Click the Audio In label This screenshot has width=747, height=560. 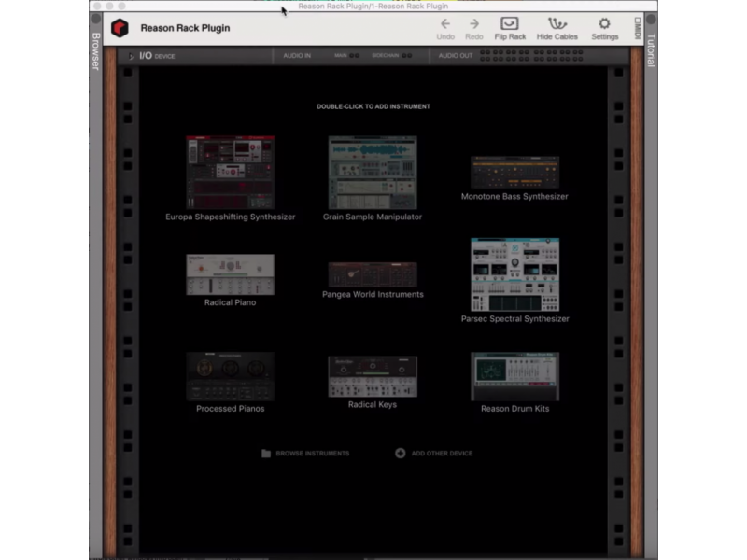[x=297, y=56]
